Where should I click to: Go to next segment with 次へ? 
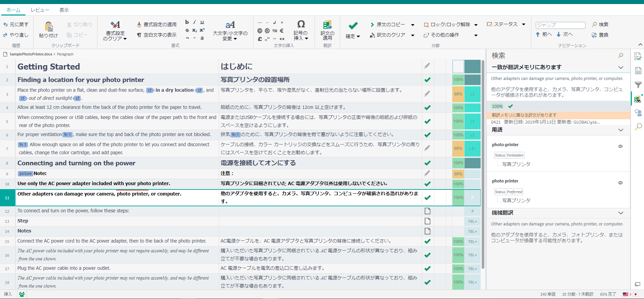(x=564, y=34)
